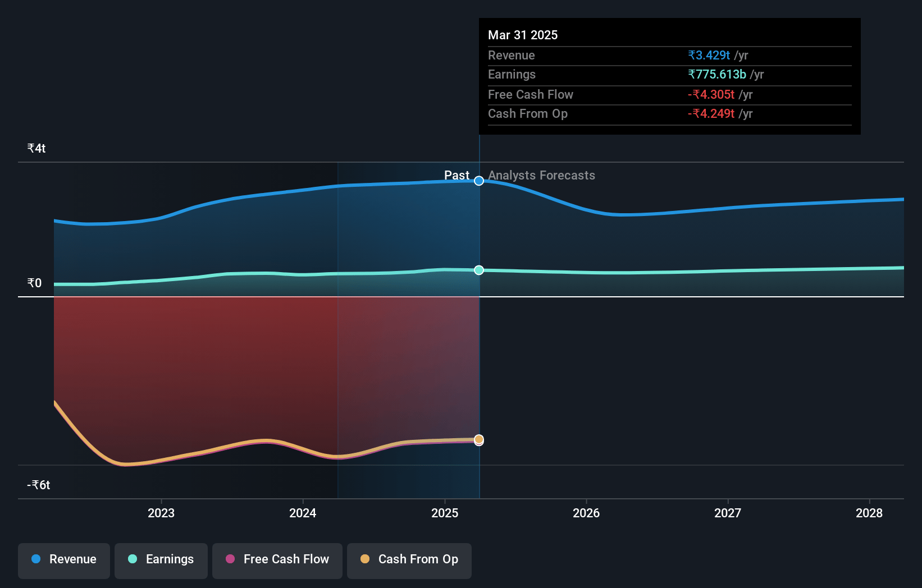
Task: Click the 2023 x-axis label
Action: point(161,513)
